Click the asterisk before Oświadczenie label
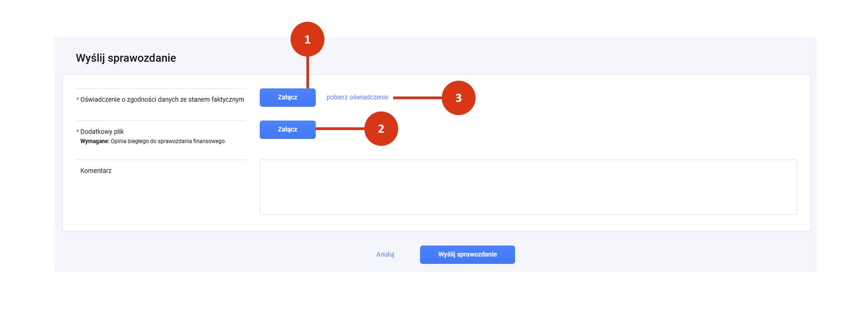 point(77,100)
